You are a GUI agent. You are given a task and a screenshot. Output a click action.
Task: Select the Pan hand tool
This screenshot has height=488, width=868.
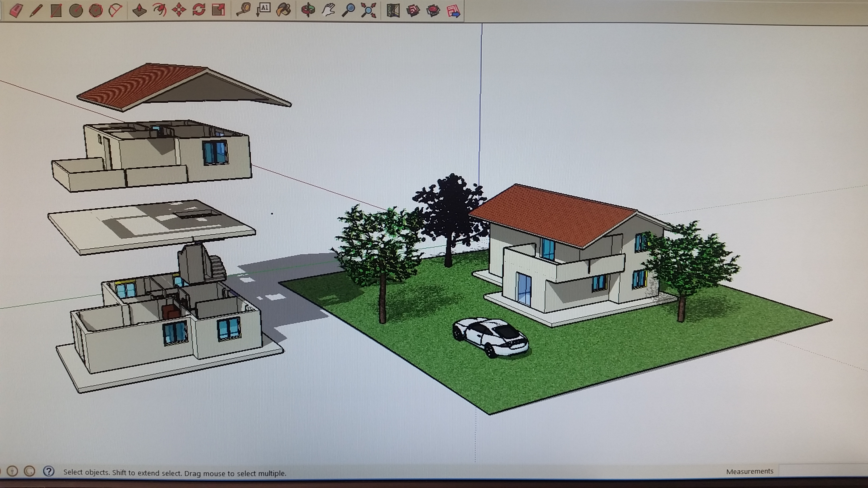[x=328, y=10]
